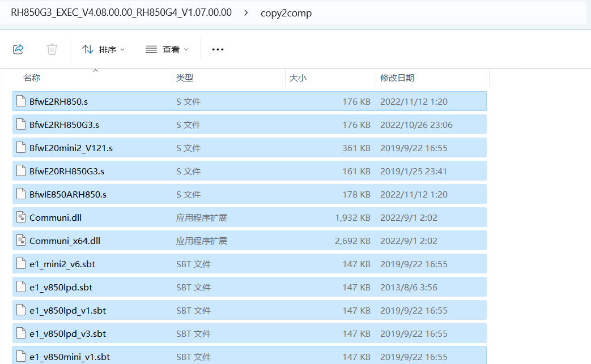Image resolution: width=591 pixels, height=364 pixels.
Task: Click the Share icon in toolbar
Action: [18, 49]
